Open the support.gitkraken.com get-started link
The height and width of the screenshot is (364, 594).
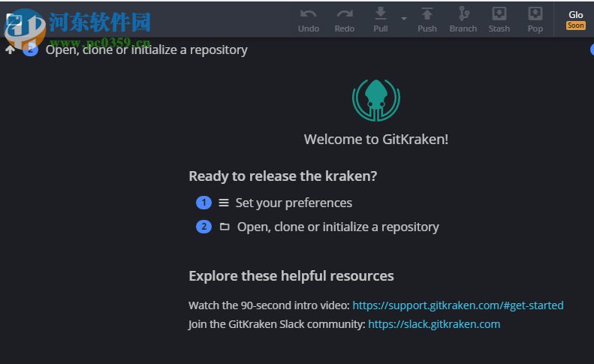click(457, 305)
